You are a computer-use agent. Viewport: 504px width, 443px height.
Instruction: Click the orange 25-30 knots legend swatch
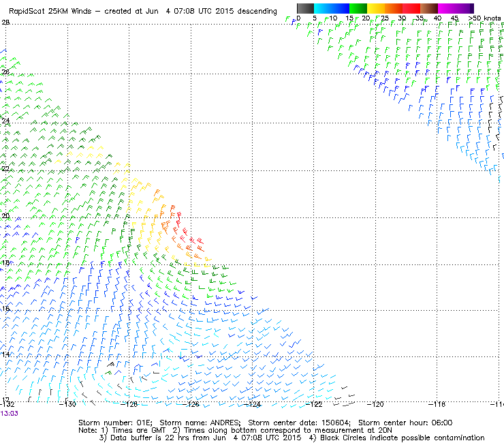tap(394, 8)
